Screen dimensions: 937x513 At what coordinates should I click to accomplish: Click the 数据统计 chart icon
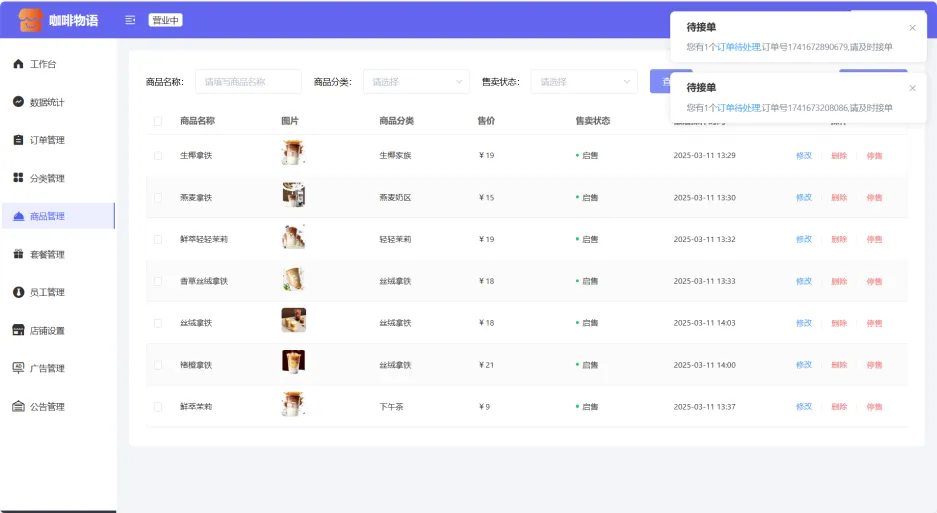[18, 102]
